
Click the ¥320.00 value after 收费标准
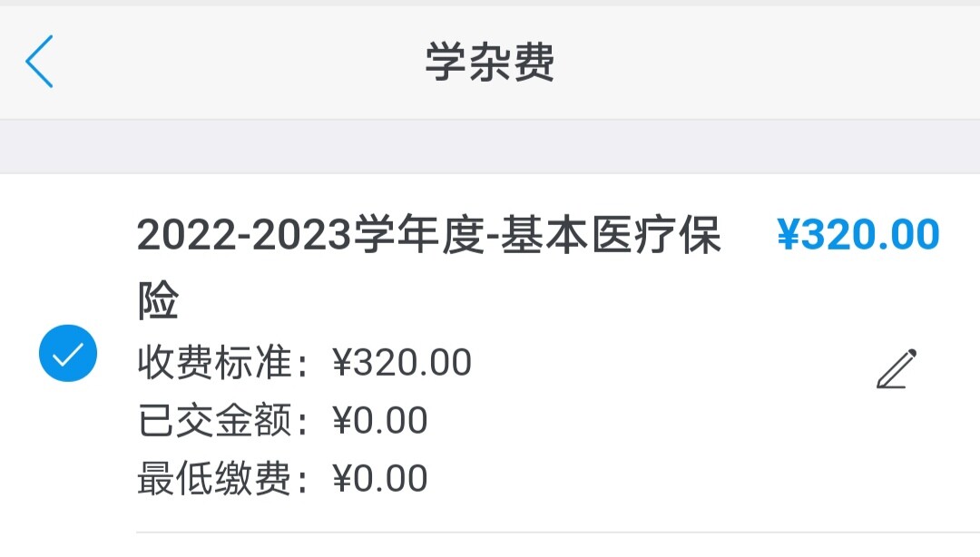tap(402, 363)
